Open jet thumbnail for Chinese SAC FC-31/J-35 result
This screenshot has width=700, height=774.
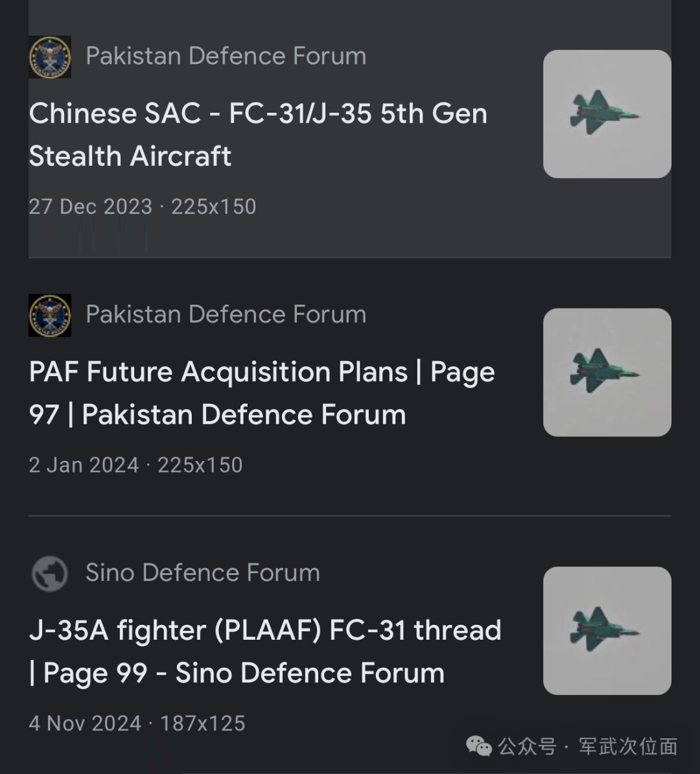tap(607, 114)
